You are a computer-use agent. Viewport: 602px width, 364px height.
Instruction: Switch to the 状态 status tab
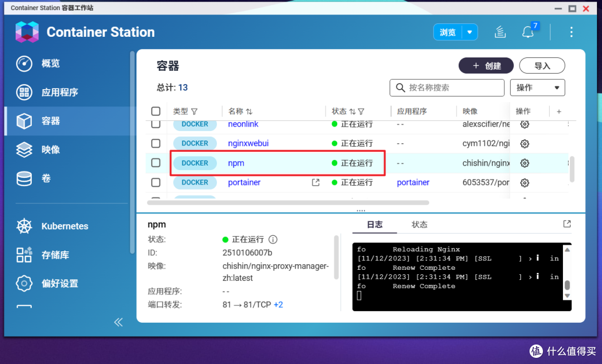click(419, 225)
